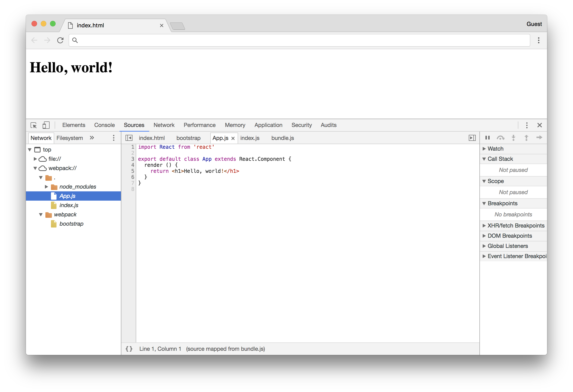The image size is (573, 392).
Task: Click the pretty print braces icon
Action: click(129, 349)
